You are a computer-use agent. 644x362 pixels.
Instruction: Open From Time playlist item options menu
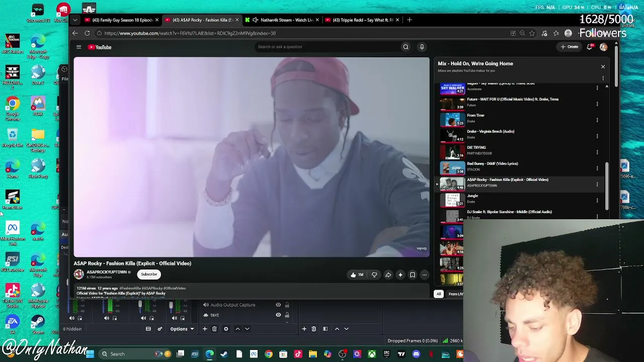point(597,120)
